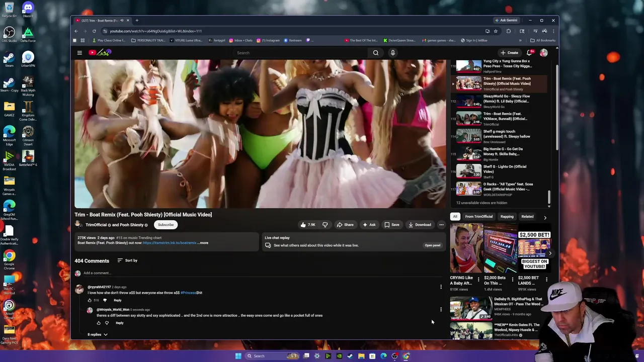Image resolution: width=644 pixels, height=362 pixels.
Task: Open the itsmstrim.lnk.to/boatremix link
Action: [x=170, y=243]
